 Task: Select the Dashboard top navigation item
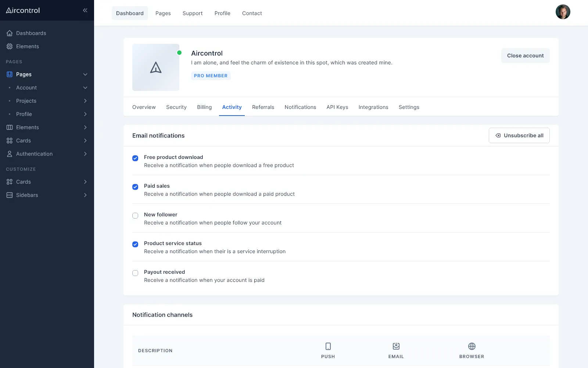pyautogui.click(x=130, y=13)
